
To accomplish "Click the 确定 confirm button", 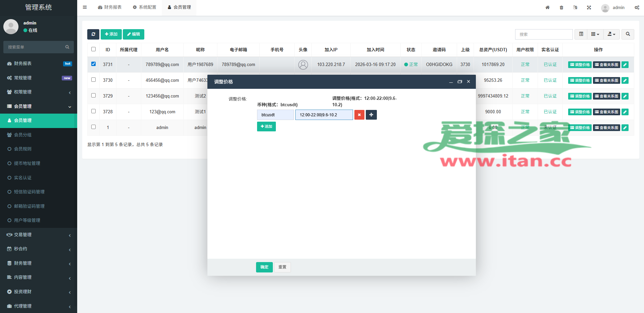I will (264, 267).
